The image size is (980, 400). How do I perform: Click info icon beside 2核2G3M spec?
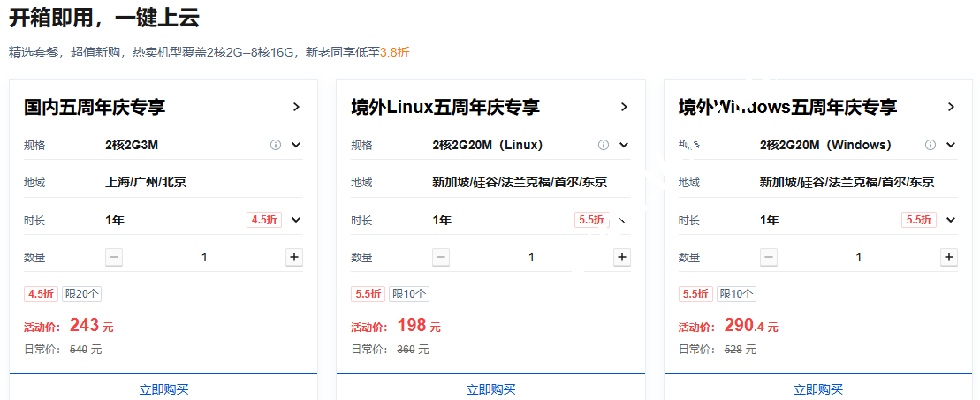[276, 145]
